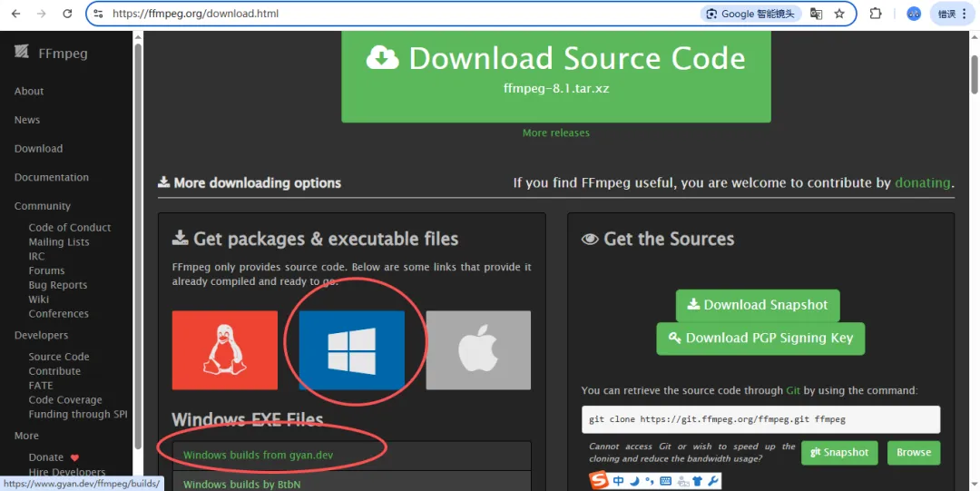The image size is (980, 491).
Task: Open Sogou skin shirt icon
Action: (698, 481)
